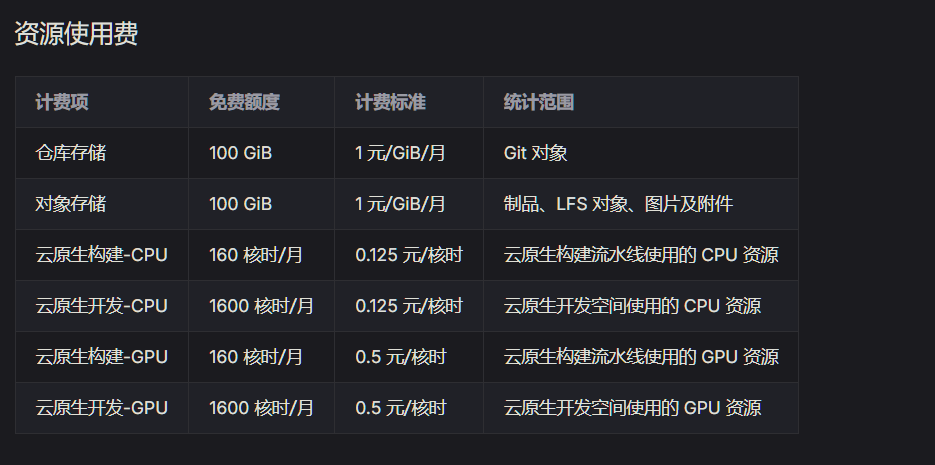Click the 云原生构建-CPU cell
This screenshot has height=465, width=935.
tap(101, 255)
